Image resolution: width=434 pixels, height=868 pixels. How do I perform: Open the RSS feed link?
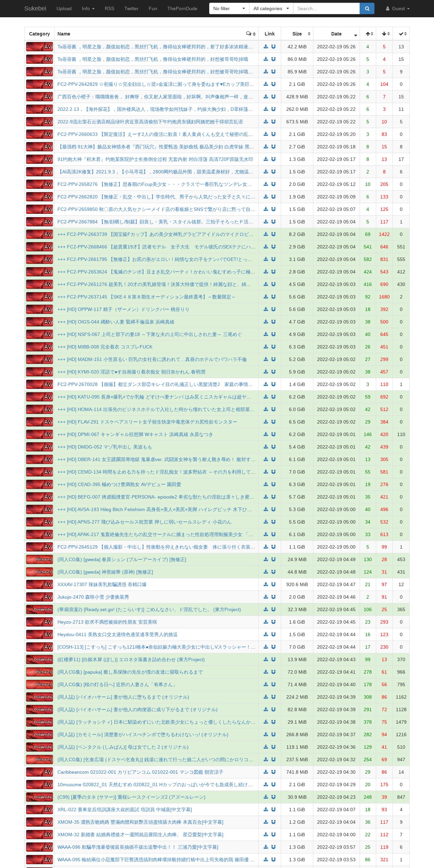coord(110,8)
